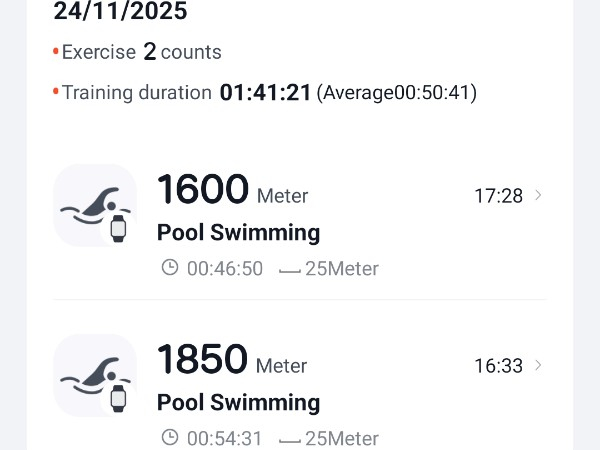
Task: Tap the swimmer icon for the 1600 meter swim
Action: pyautogui.click(x=95, y=205)
